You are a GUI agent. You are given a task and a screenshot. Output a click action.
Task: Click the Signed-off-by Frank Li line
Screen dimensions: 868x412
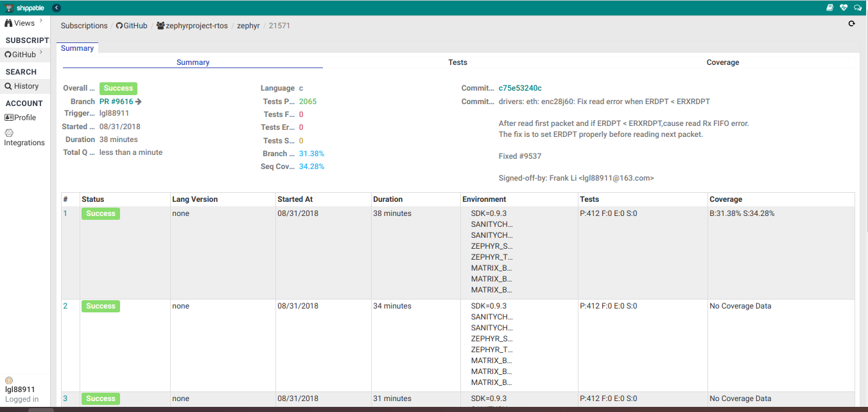[x=576, y=178]
